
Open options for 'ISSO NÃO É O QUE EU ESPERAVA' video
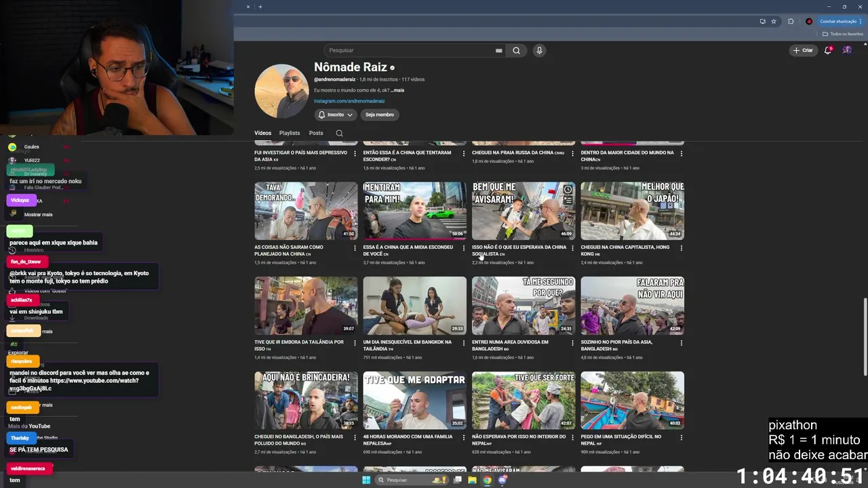tap(572, 248)
